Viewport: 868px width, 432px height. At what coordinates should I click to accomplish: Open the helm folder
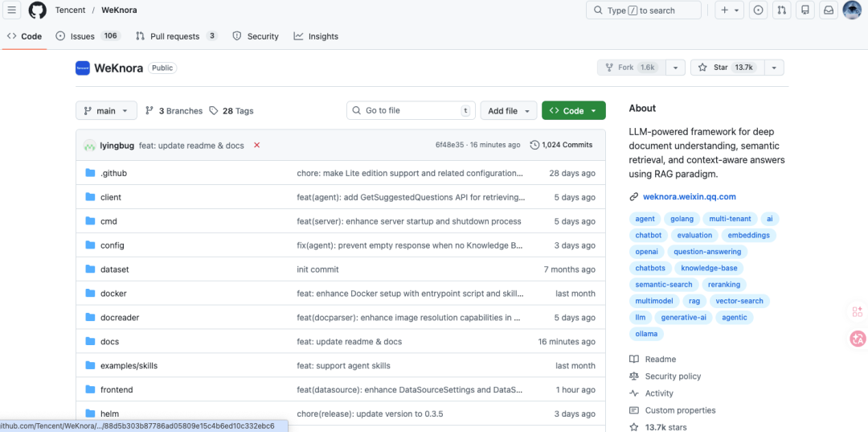click(109, 413)
